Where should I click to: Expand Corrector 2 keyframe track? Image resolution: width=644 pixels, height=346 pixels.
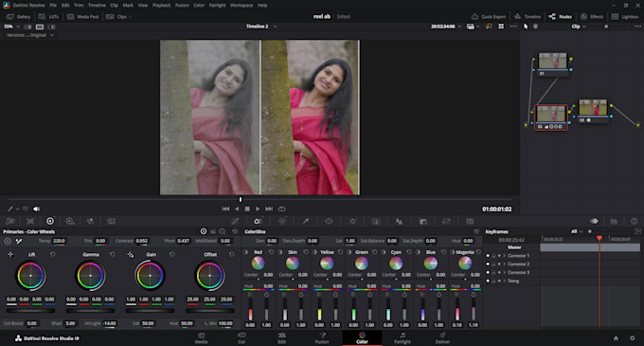point(505,264)
